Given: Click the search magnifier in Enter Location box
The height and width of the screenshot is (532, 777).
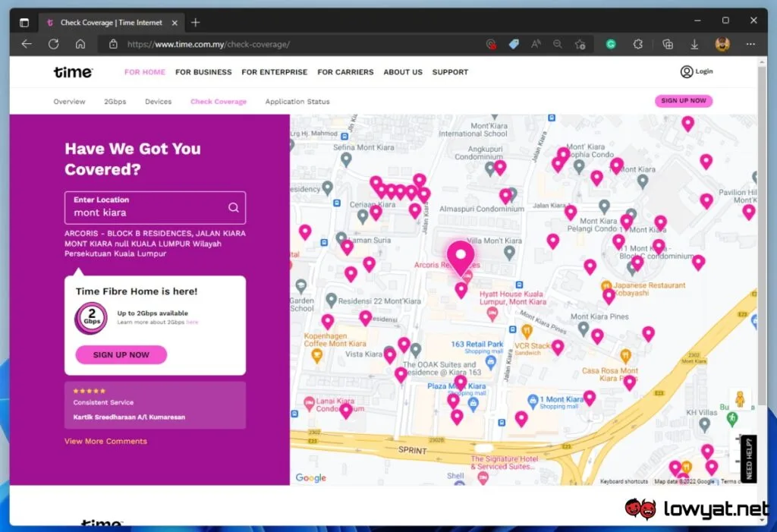Looking at the screenshot, I should [x=234, y=207].
